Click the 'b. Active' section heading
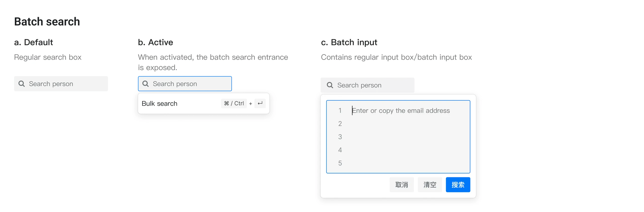 pos(155,42)
